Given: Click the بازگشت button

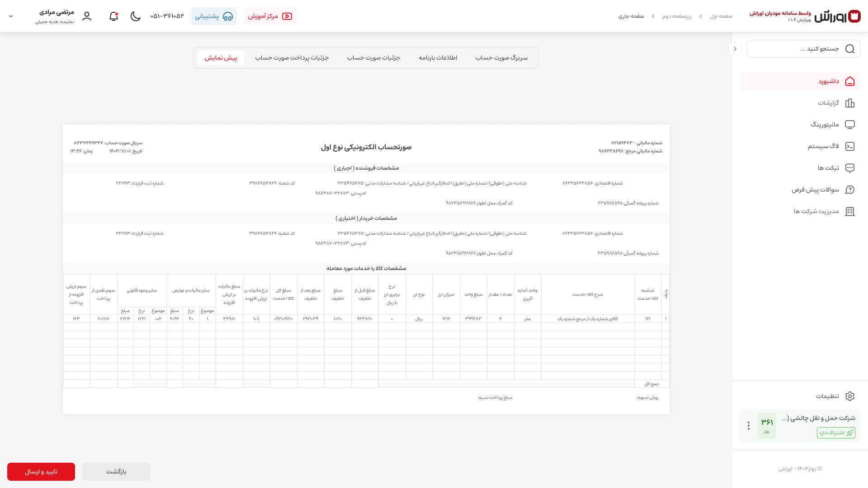Looking at the screenshot, I should point(116,472).
